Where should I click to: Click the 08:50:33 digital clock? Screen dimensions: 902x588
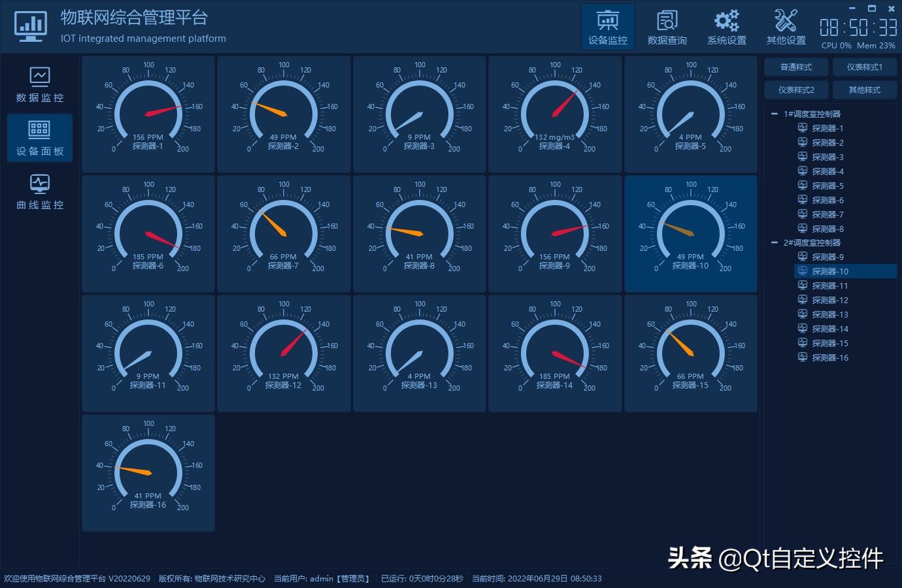coord(858,27)
